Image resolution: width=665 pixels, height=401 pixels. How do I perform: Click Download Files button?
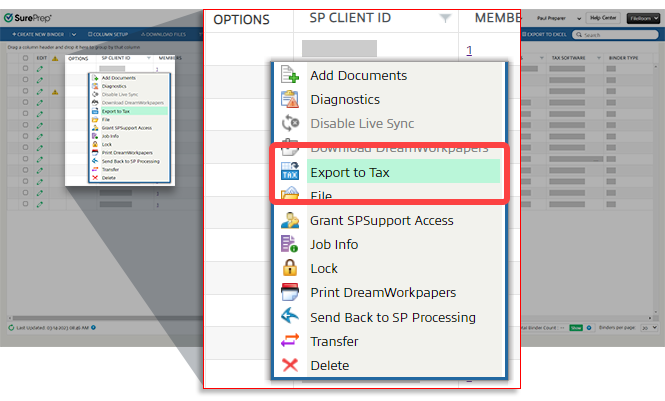pyautogui.click(x=163, y=34)
